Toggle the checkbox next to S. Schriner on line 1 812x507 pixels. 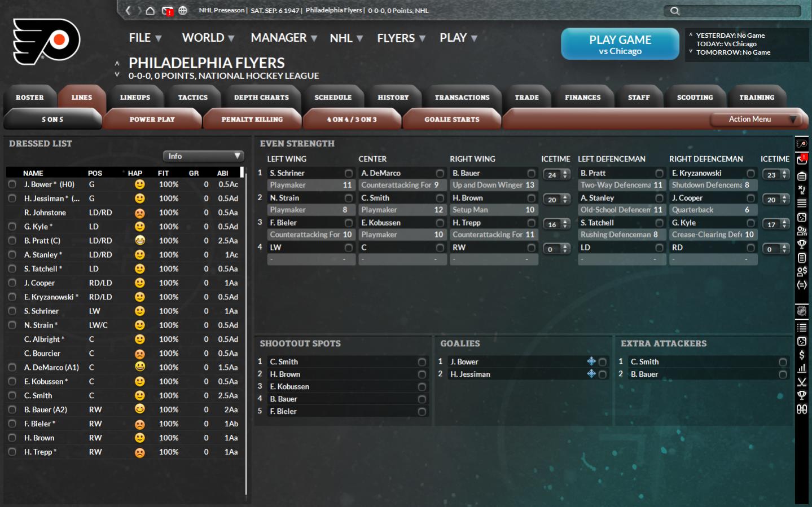coord(349,173)
